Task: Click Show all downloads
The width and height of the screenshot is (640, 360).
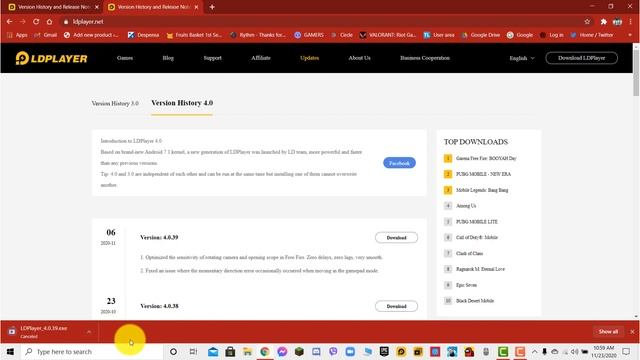Action: (x=608, y=332)
